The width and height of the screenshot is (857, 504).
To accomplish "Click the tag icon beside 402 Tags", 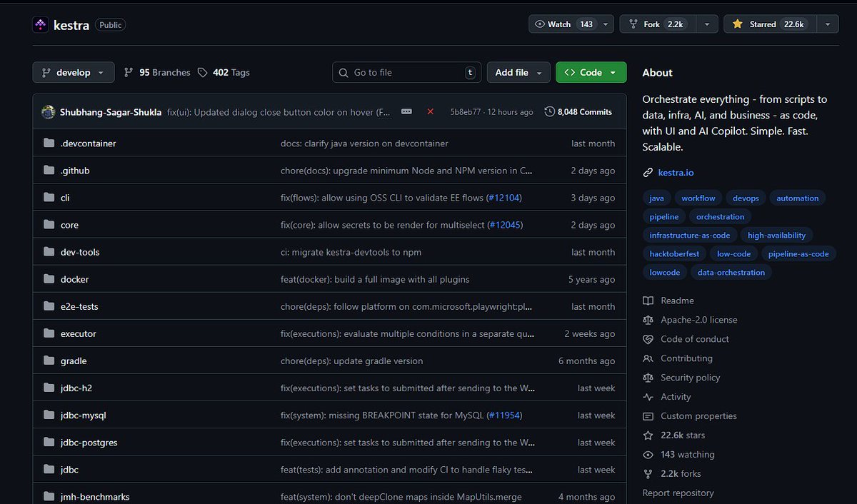I will [x=203, y=73].
